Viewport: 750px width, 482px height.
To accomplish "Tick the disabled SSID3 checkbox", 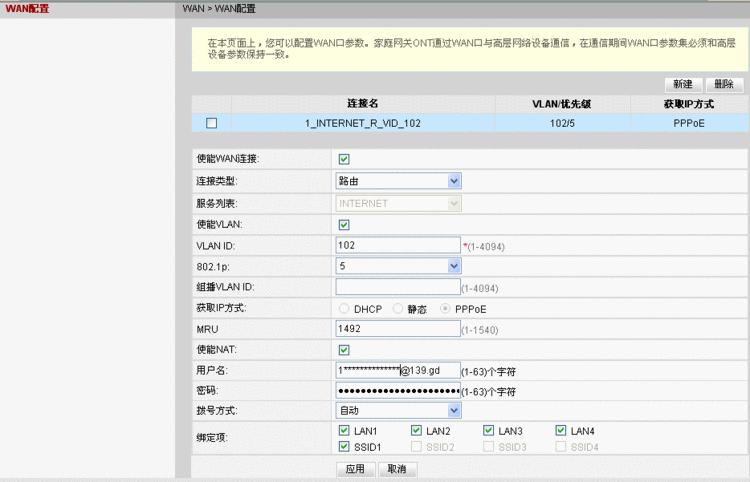I will (488, 447).
